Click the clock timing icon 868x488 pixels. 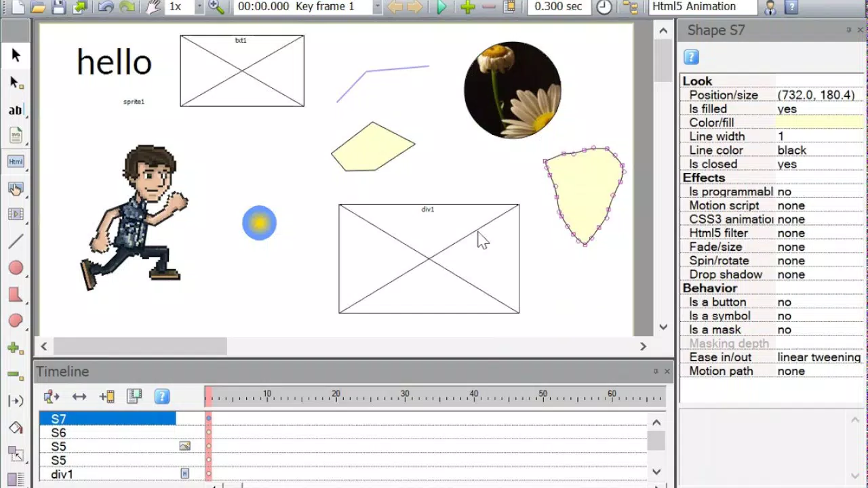coord(604,7)
